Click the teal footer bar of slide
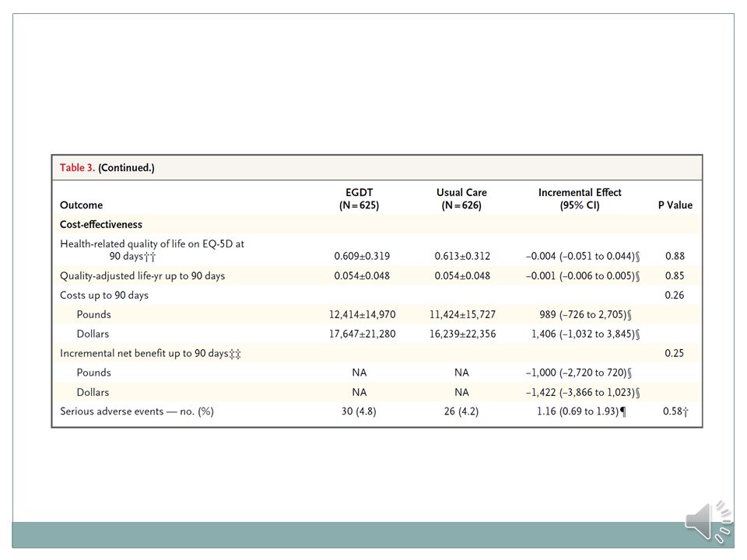The width and height of the screenshot is (747, 560). tap(373, 535)
